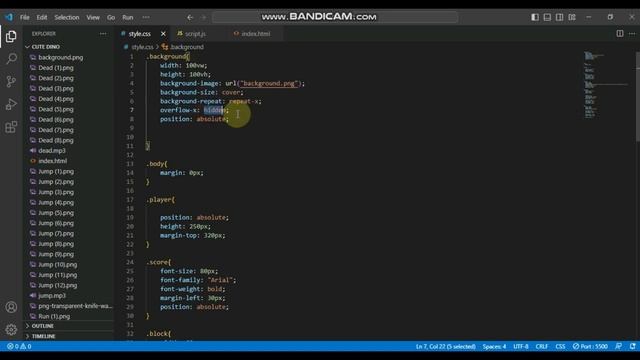The height and width of the screenshot is (360, 640).
Task: Open the Source Control view
Action: coord(11,82)
